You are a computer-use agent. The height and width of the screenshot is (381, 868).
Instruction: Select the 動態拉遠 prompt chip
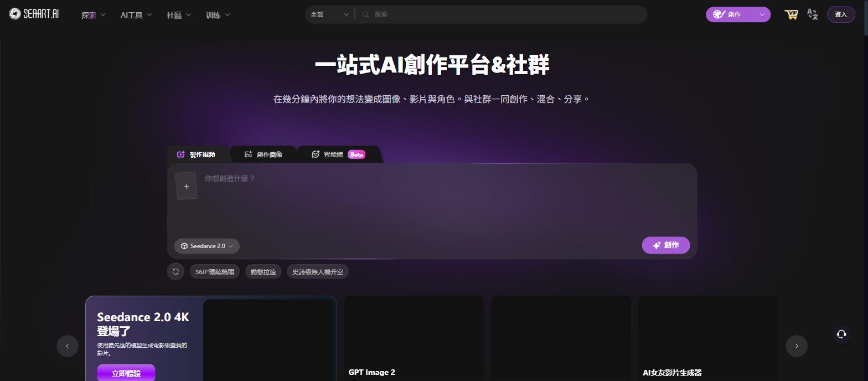click(263, 271)
